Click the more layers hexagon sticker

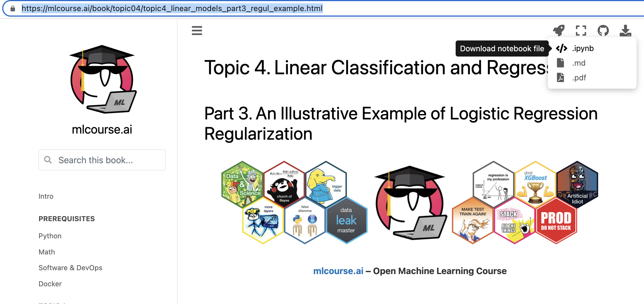(x=263, y=220)
